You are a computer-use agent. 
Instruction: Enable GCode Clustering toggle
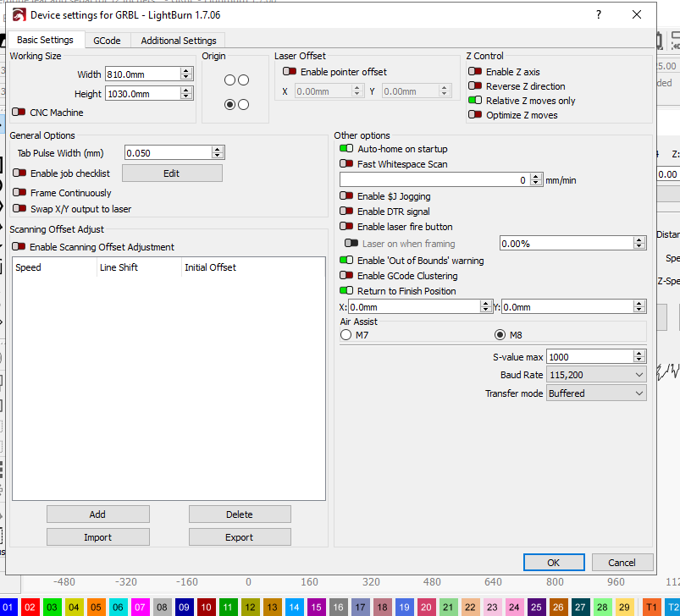[346, 275]
